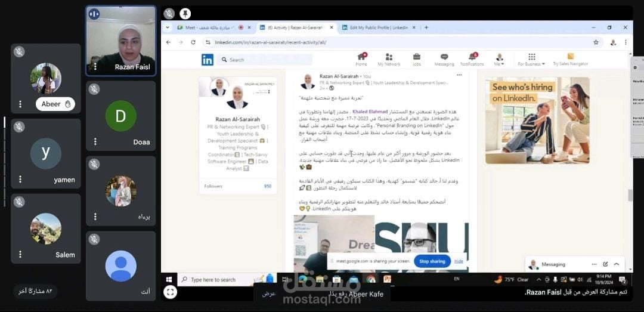This screenshot has height=312, width=644.
Task: Click Try Sales Navigator
Action: point(570,60)
